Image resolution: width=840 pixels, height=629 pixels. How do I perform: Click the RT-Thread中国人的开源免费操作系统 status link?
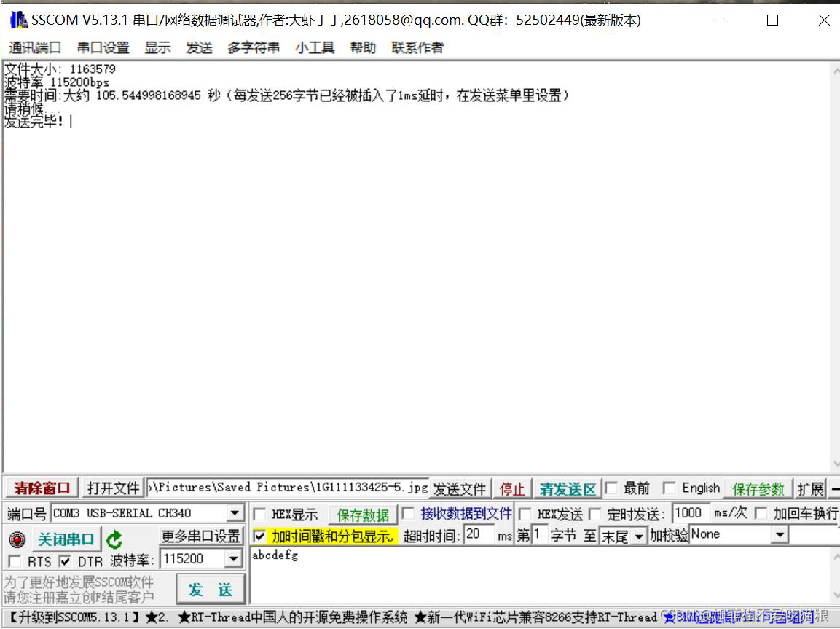point(292,617)
